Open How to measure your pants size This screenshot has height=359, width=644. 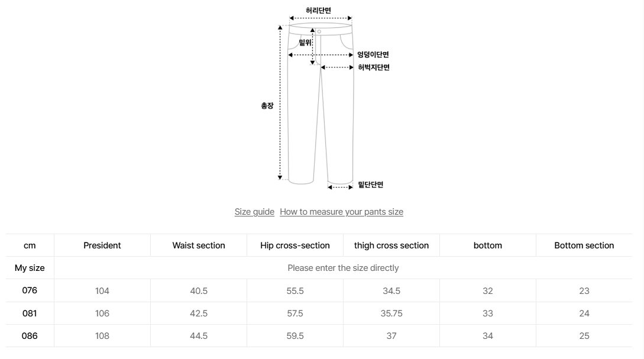click(341, 212)
